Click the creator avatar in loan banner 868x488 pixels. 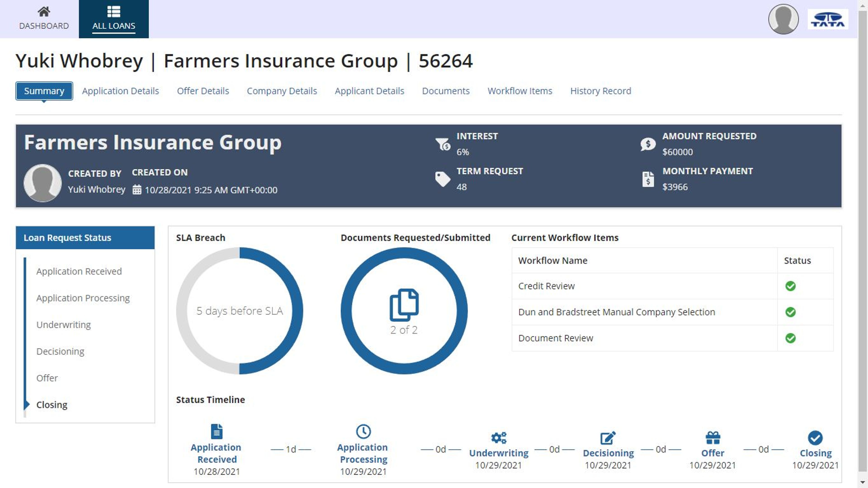[x=42, y=183]
